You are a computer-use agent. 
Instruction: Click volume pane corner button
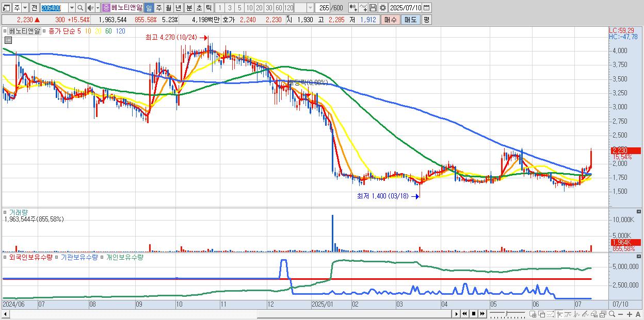(x=640, y=212)
